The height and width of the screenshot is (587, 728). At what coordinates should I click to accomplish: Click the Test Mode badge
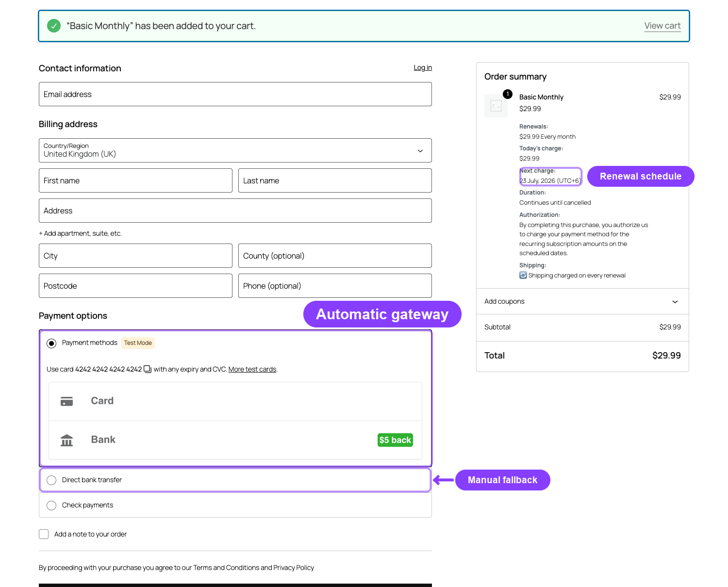point(138,343)
